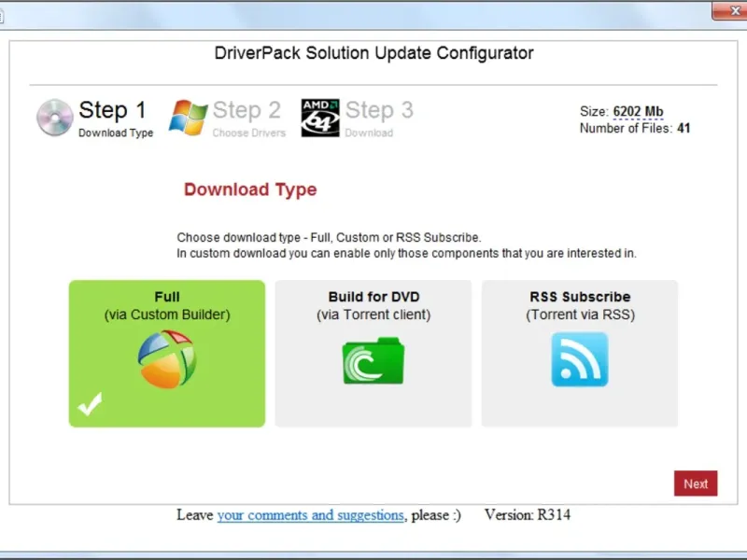Click the green torrent folder icon

click(373, 360)
